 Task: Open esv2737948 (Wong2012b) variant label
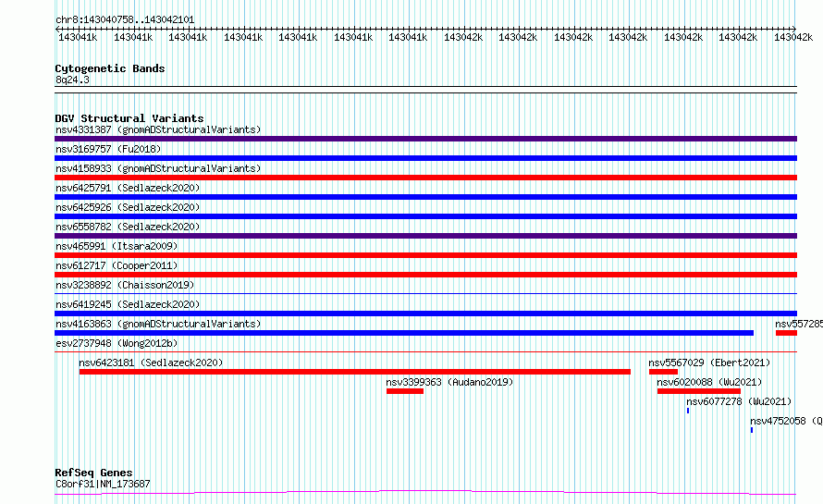tap(117, 343)
